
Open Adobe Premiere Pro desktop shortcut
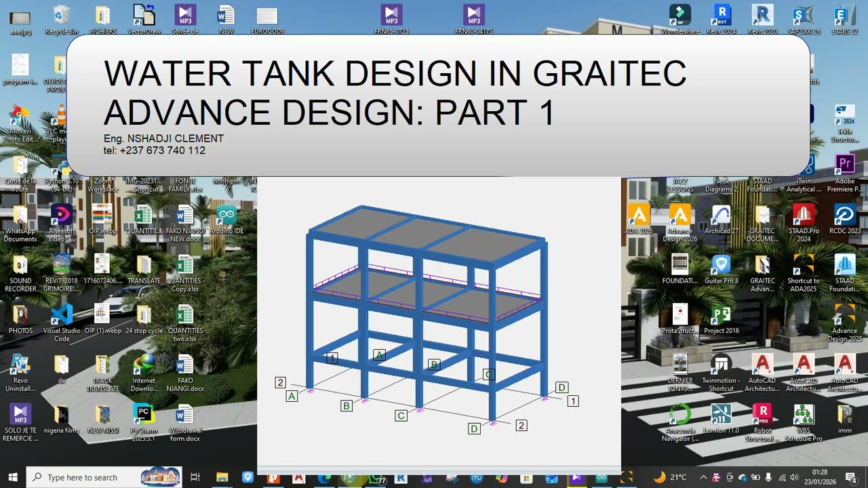point(845,173)
